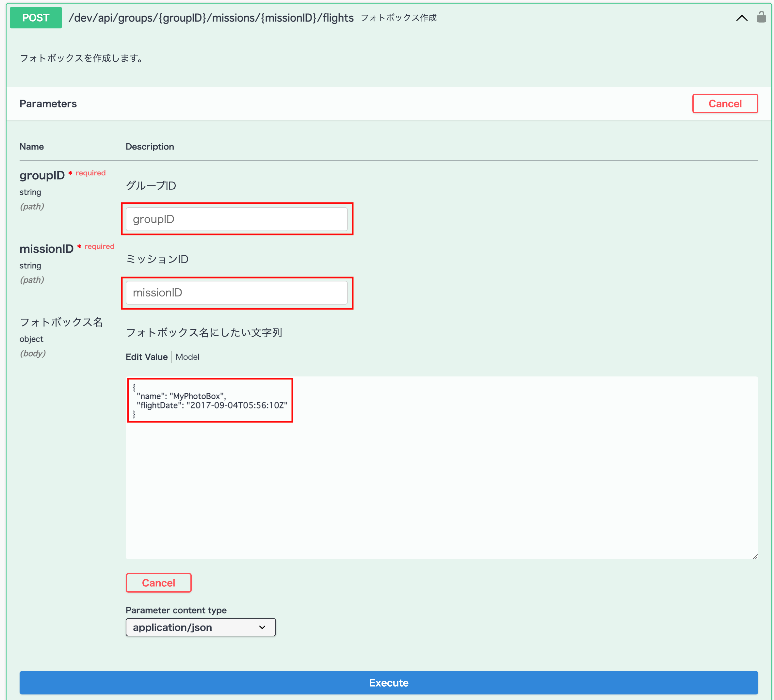
Task: Click the missionID parameter name label
Action: pyautogui.click(x=46, y=249)
